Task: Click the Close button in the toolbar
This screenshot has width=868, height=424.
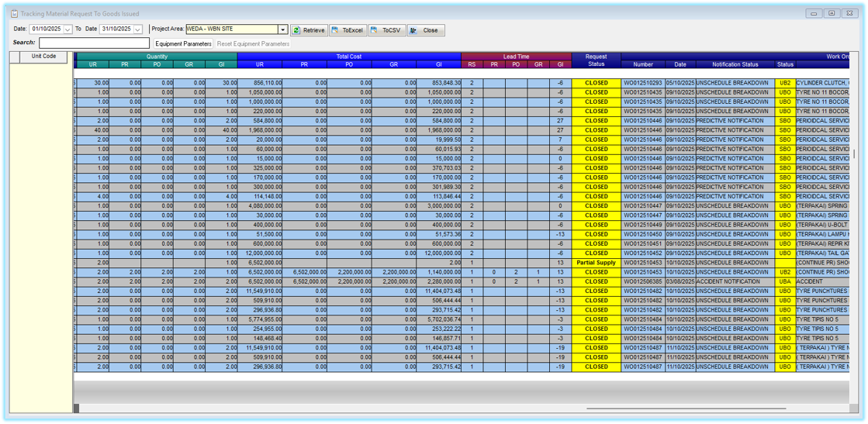Action: pyautogui.click(x=426, y=30)
